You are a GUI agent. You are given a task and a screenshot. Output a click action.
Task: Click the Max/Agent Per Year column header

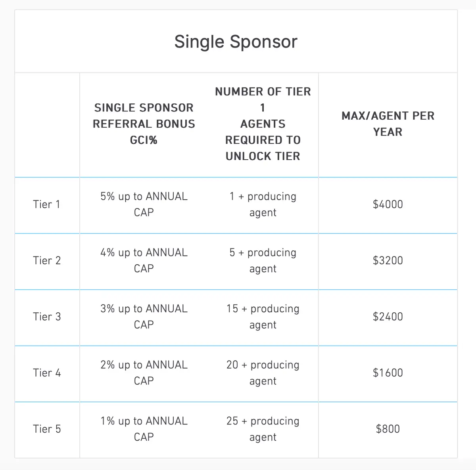pos(388,124)
